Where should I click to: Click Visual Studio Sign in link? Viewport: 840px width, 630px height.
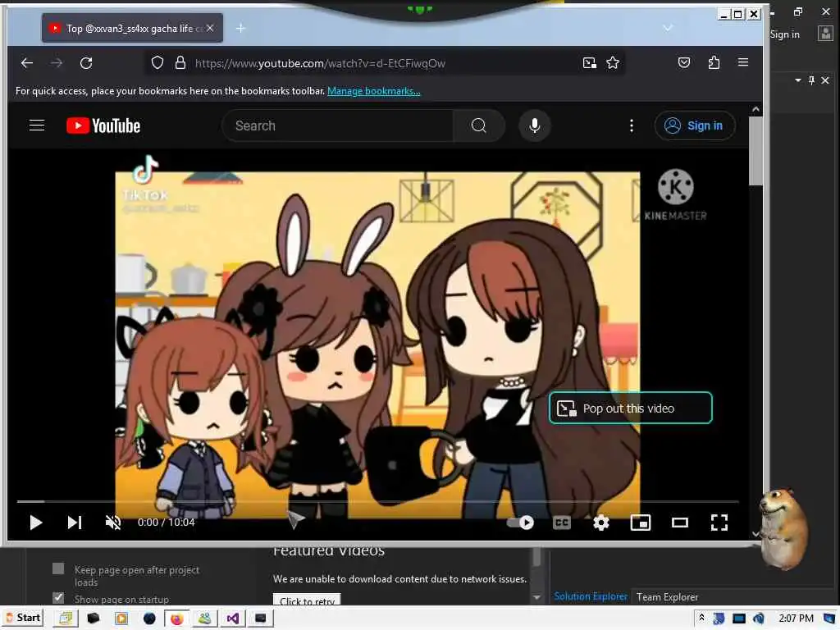(784, 34)
